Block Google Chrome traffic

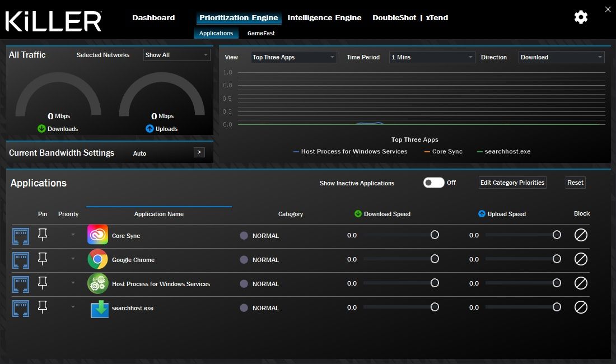[x=581, y=259]
